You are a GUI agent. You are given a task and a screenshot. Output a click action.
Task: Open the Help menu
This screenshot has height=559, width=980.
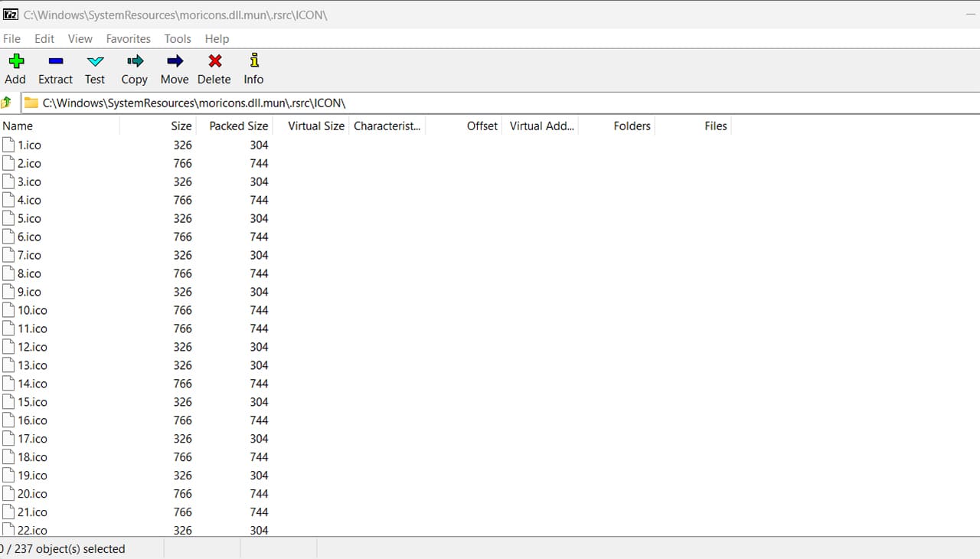pos(217,38)
